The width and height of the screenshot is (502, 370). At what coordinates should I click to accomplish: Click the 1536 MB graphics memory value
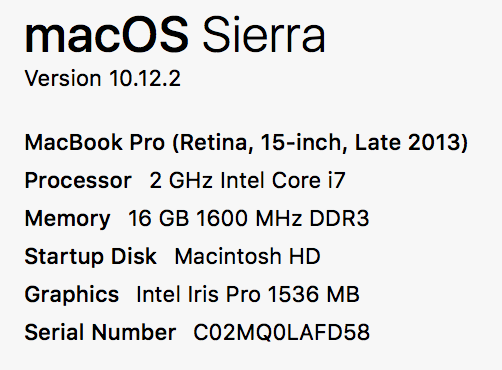click(314, 294)
